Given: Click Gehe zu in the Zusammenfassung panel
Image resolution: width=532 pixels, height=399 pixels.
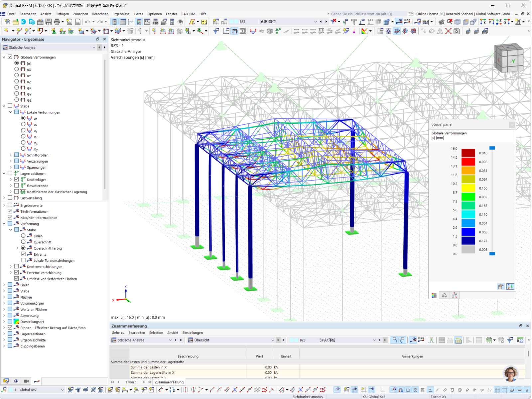Looking at the screenshot, I should click(x=118, y=333).
